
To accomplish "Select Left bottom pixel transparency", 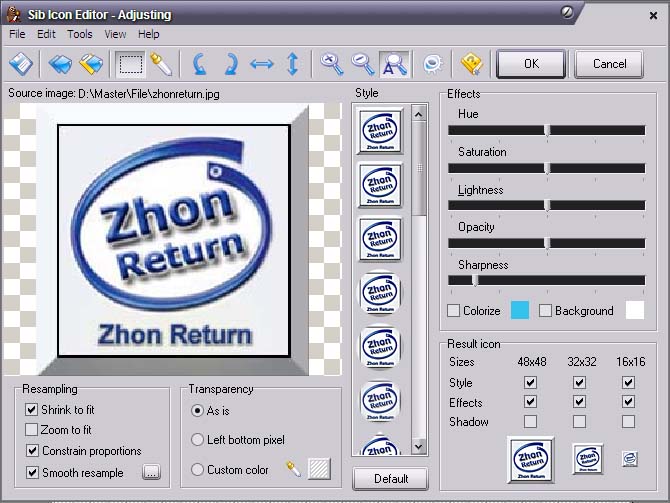I will point(197,440).
